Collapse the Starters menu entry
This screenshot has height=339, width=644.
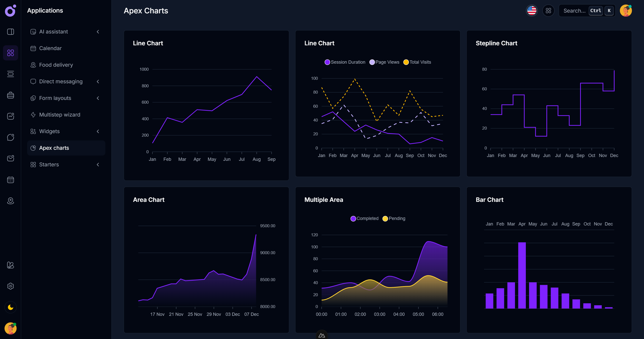pyautogui.click(x=49, y=164)
